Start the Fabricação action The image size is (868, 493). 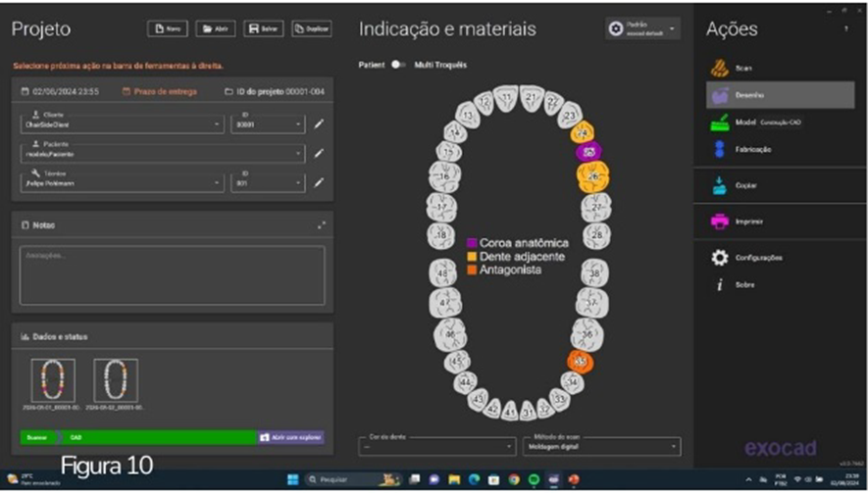pos(720,149)
